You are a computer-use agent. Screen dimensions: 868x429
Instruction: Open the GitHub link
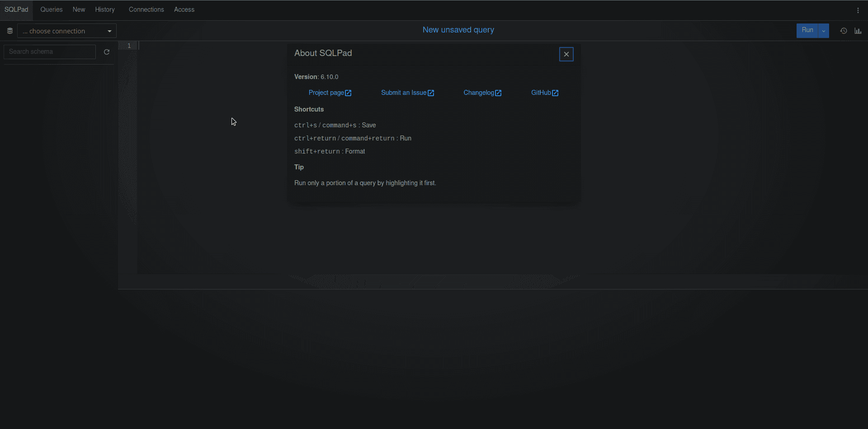pos(545,93)
